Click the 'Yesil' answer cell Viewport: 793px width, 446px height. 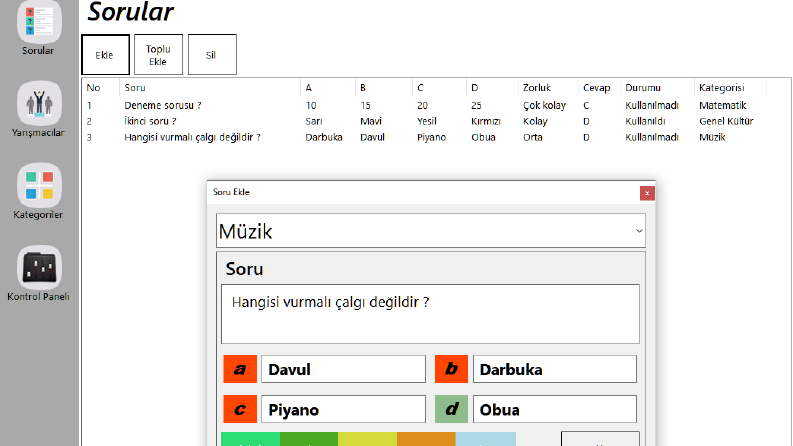427,121
